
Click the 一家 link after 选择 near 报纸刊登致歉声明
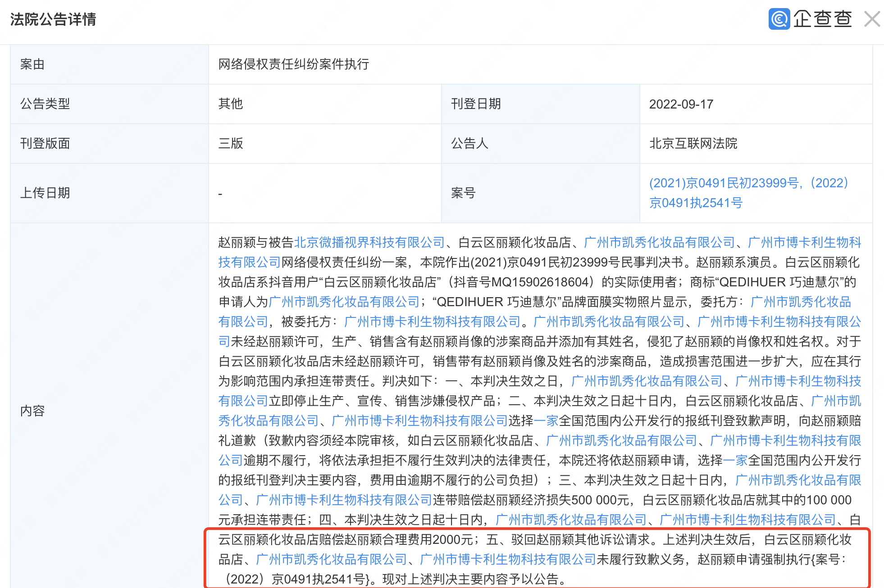coord(546,421)
